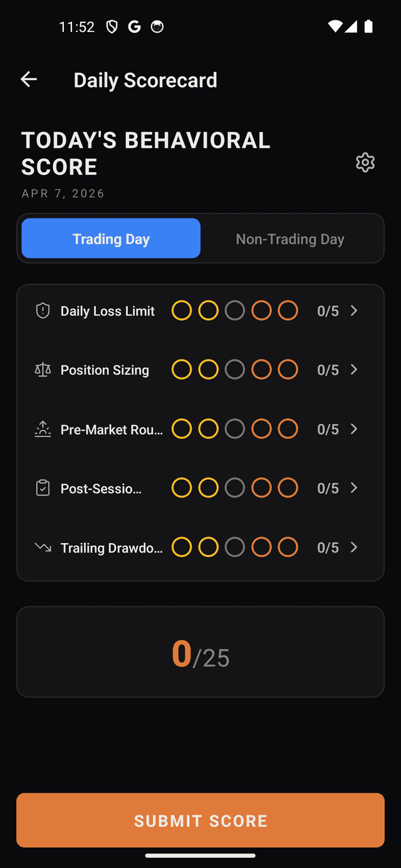Select the trend-line icon for Trailing Drawdown
This screenshot has height=868, width=401.
coord(43,547)
